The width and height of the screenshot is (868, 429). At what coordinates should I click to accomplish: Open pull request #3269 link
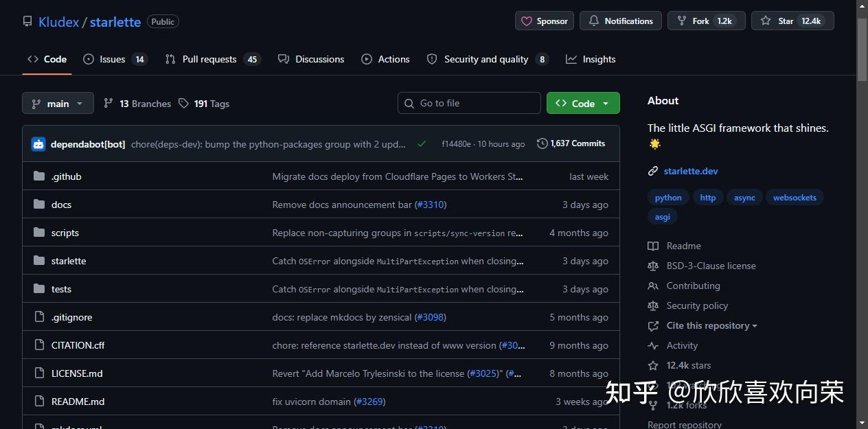click(369, 402)
